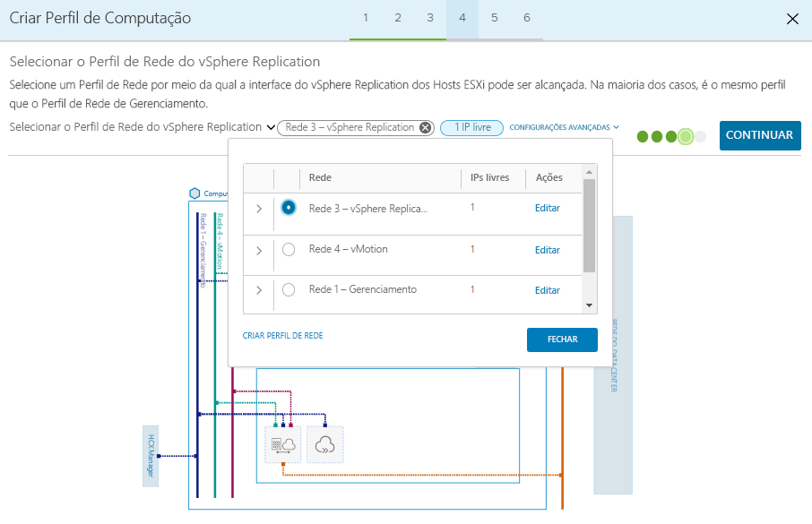Click the 1 IP livre badge
Viewport: 812px width, 524px height.
[471, 128]
